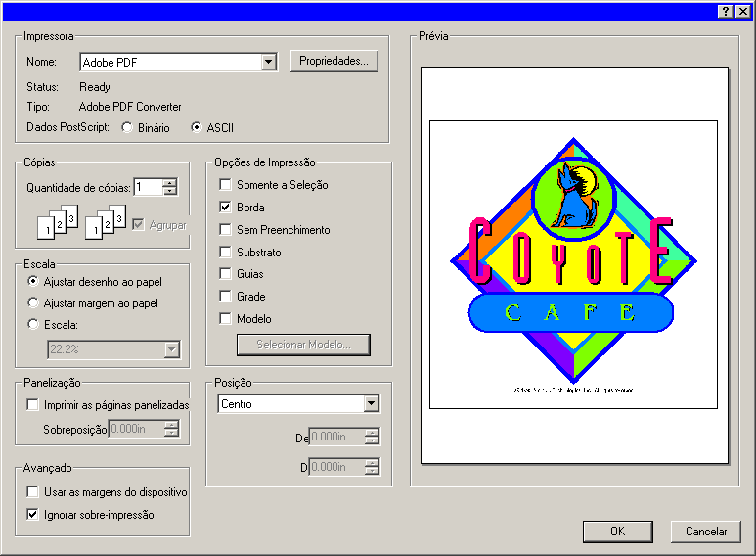Tick the Substrato checkbox

(225, 252)
